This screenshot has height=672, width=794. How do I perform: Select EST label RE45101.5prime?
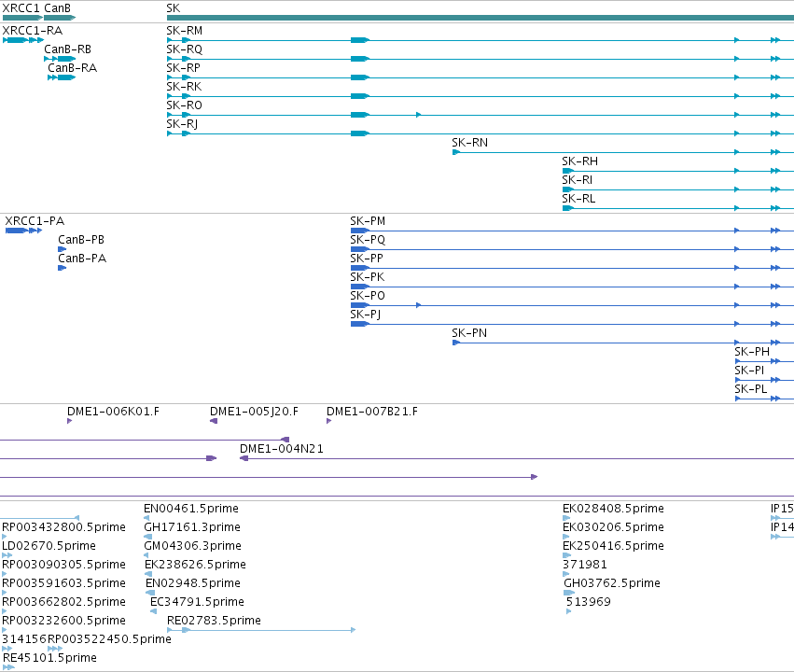coord(49,658)
